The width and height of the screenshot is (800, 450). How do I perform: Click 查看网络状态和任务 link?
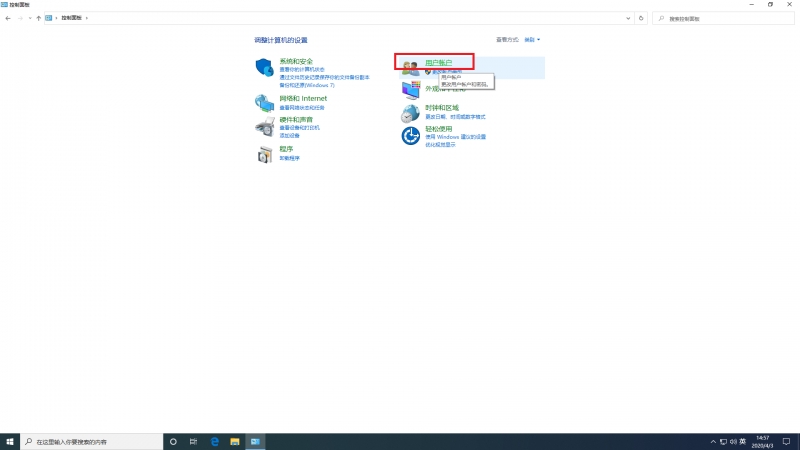[x=302, y=108]
